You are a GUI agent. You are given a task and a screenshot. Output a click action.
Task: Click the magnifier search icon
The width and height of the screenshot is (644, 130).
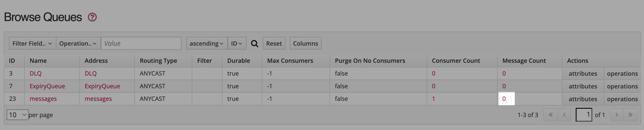click(x=254, y=44)
